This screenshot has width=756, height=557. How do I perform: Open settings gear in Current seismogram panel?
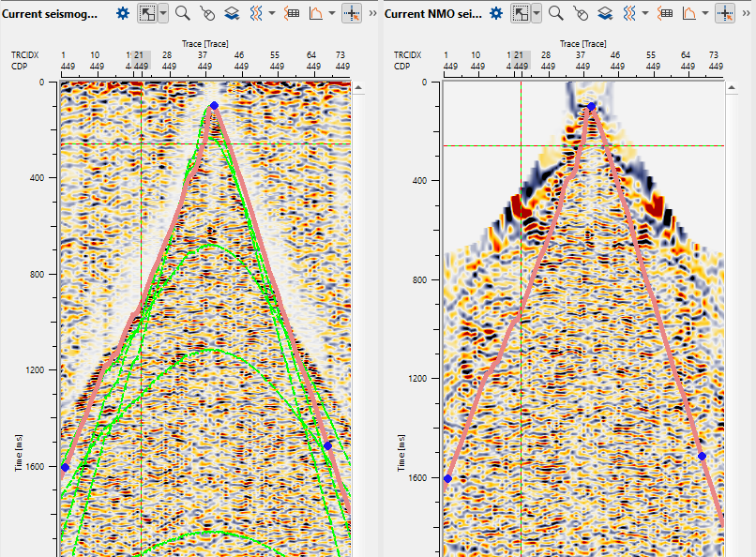click(x=122, y=13)
